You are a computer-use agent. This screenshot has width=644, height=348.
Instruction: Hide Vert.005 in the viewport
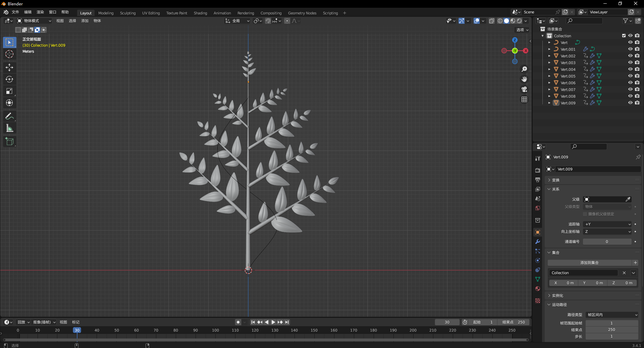630,76
